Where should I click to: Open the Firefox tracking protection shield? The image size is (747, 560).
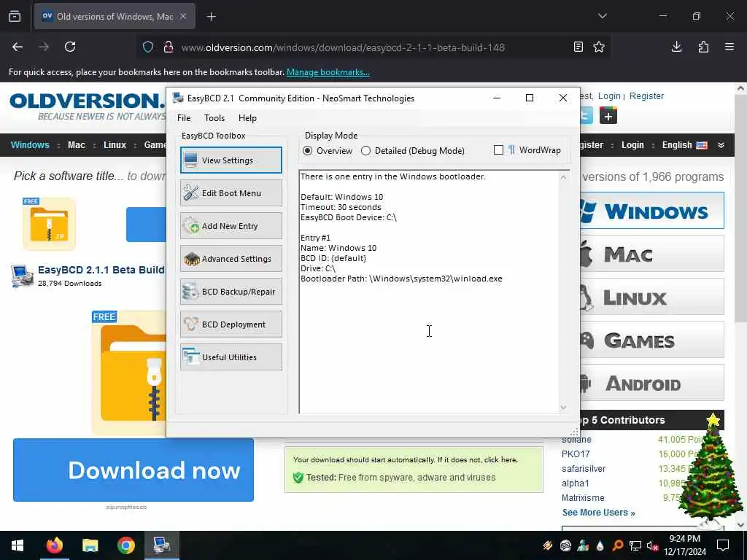pos(148,47)
